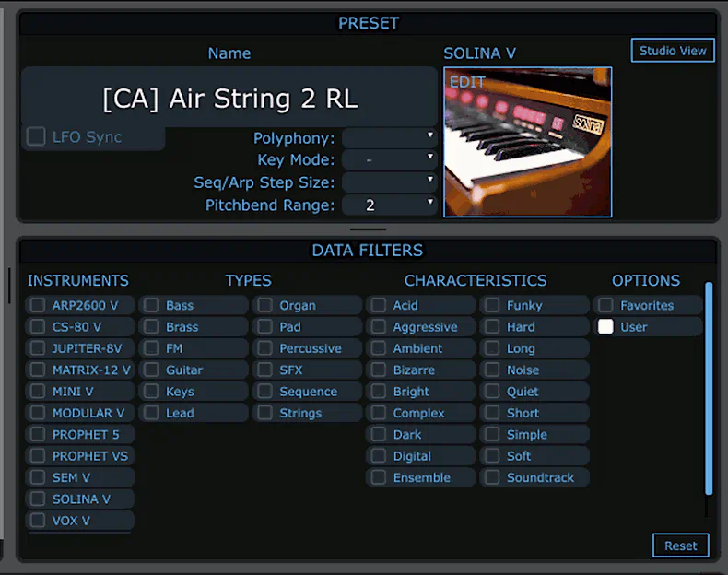The image size is (728, 575).
Task: Toggle the Short characteristic
Action: click(493, 413)
